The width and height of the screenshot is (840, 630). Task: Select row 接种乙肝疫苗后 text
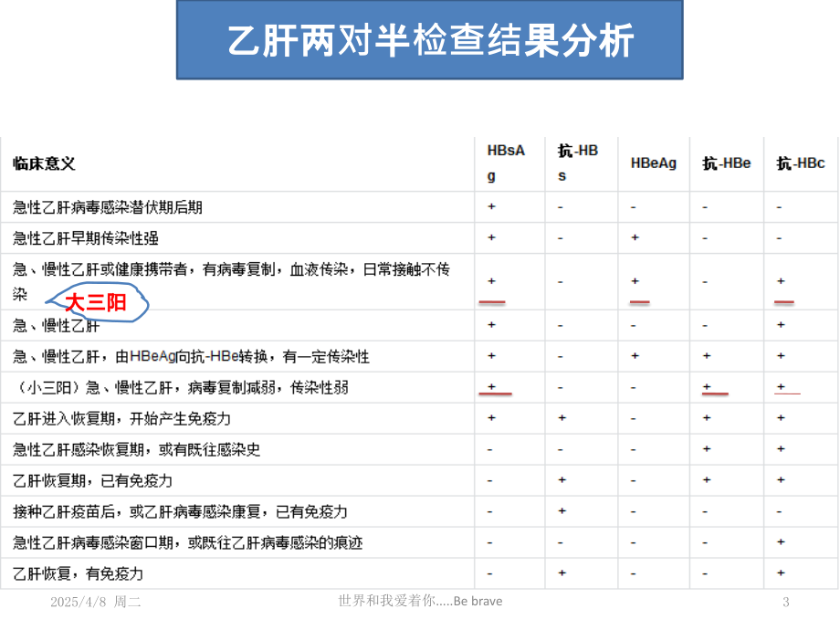coord(180,511)
